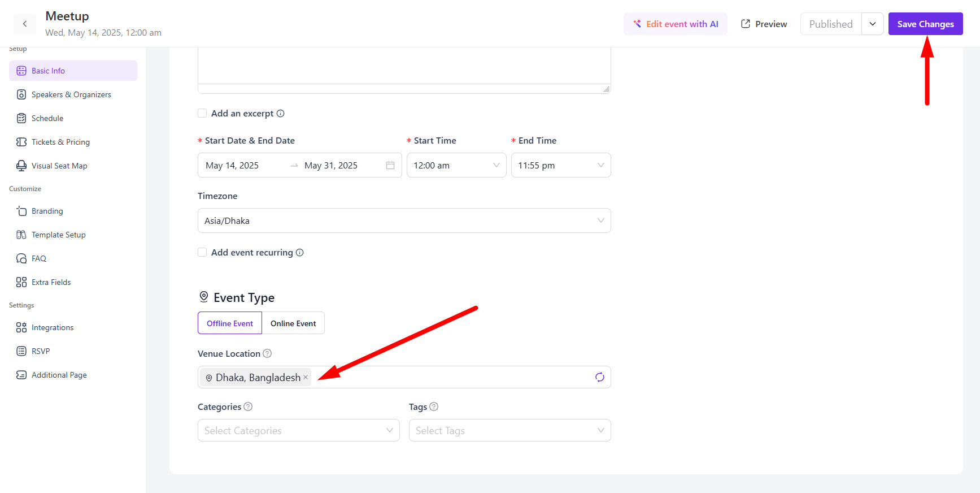
Task: Click the Speakers & Organizers icon
Action: pyautogui.click(x=21, y=94)
